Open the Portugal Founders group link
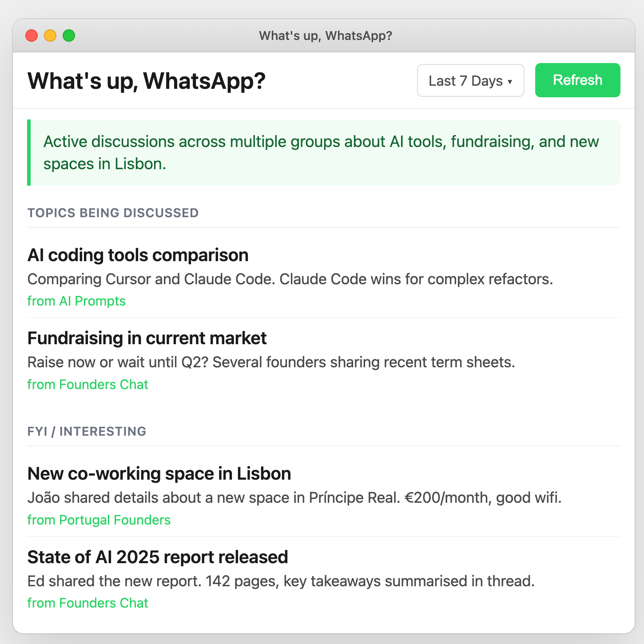The height and width of the screenshot is (644, 644). coord(99,520)
